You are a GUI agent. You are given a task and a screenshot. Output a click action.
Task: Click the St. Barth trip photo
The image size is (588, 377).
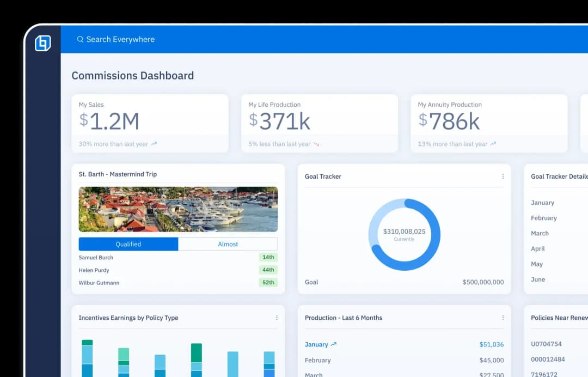tap(178, 209)
